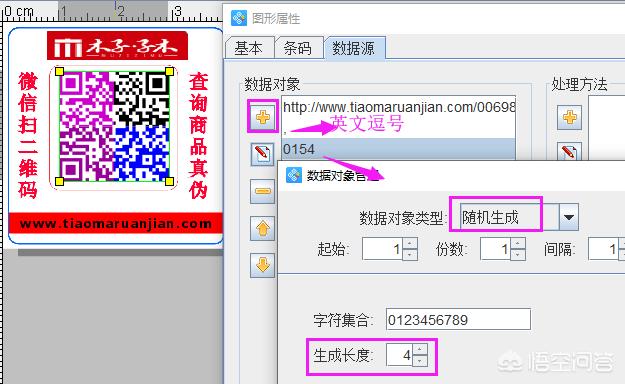625x384 pixels.
Task: Switch to the 条码 tab
Action: [x=298, y=48]
